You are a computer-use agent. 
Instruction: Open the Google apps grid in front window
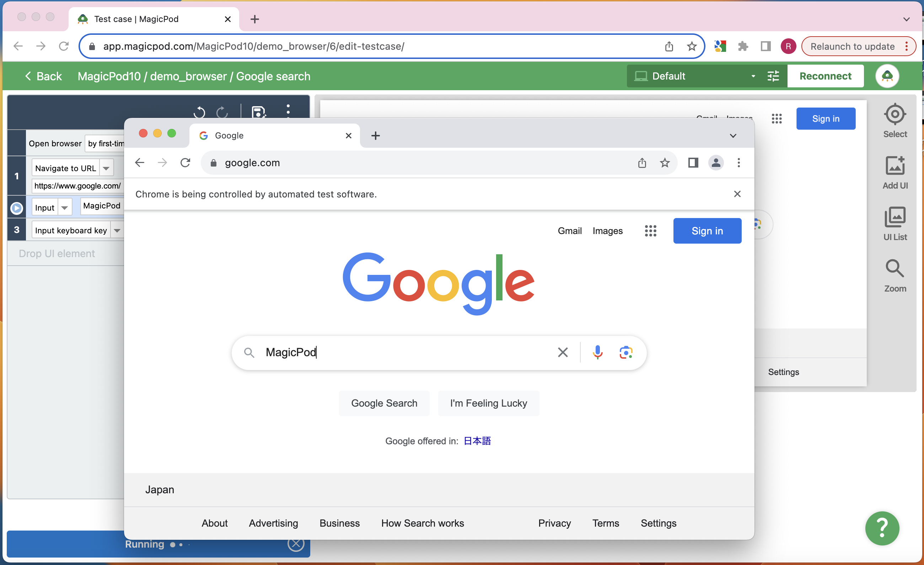pos(650,231)
